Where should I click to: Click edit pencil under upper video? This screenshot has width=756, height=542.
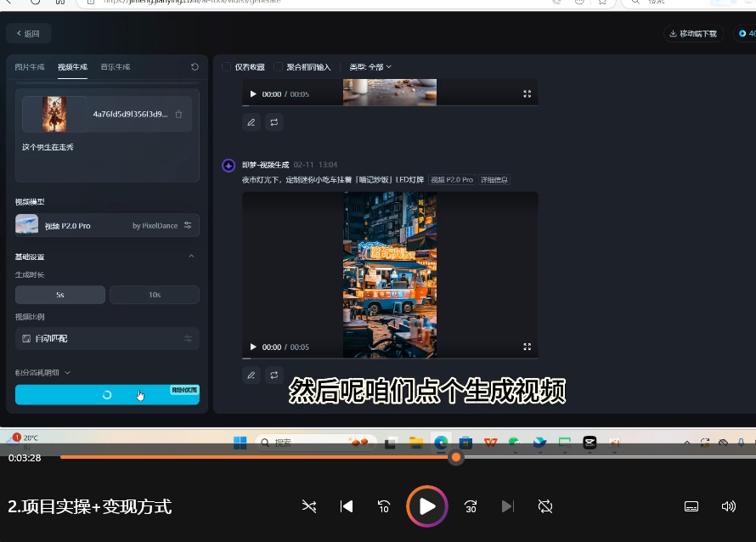[x=251, y=122]
